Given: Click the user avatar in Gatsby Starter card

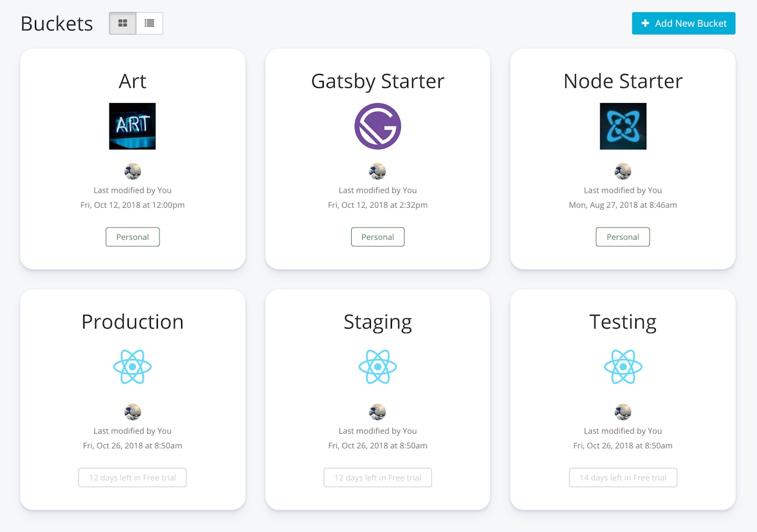Looking at the screenshot, I should pos(377,172).
